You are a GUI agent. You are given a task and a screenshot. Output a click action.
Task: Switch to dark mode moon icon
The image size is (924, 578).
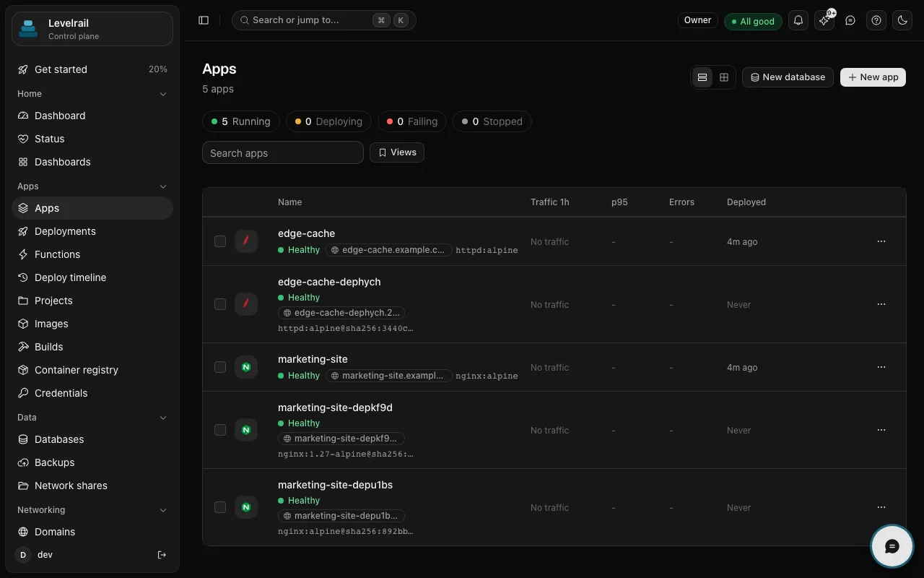[x=902, y=20]
